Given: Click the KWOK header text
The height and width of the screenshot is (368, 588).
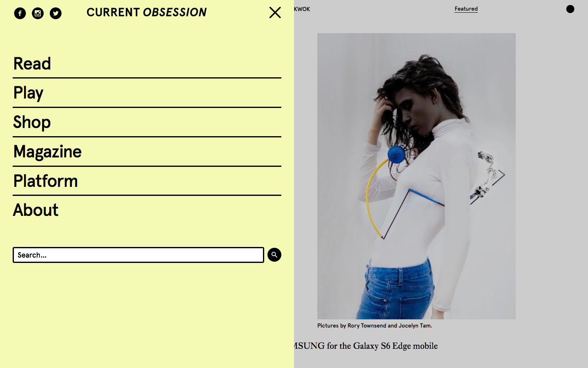Looking at the screenshot, I should point(302,9).
